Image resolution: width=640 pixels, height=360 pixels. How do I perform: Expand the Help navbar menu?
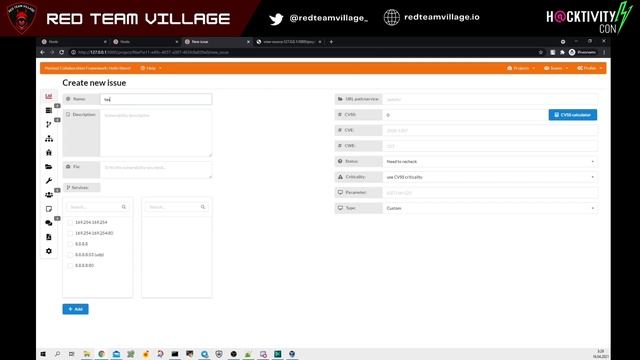tap(151, 68)
